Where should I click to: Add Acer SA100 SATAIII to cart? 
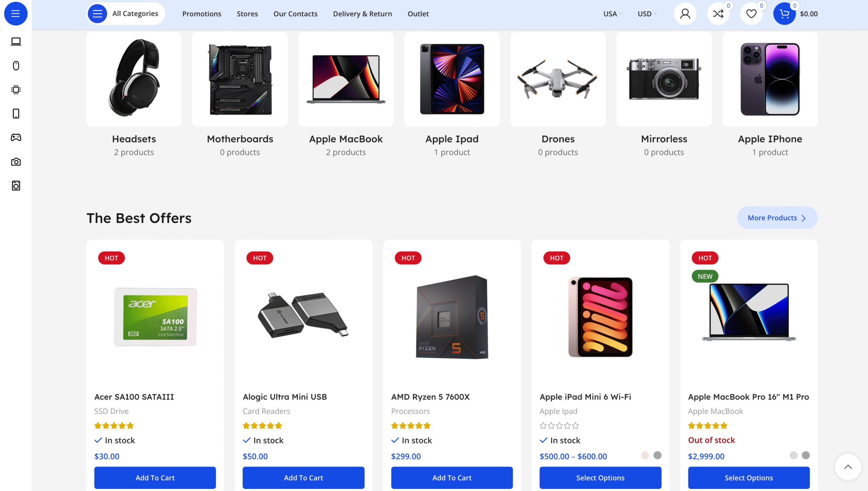(155, 477)
